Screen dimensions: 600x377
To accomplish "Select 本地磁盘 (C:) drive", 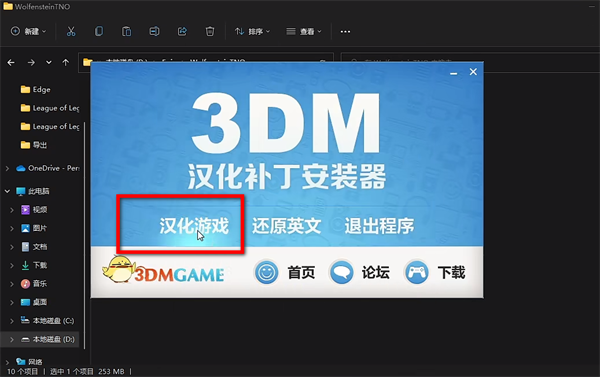I will [47, 321].
